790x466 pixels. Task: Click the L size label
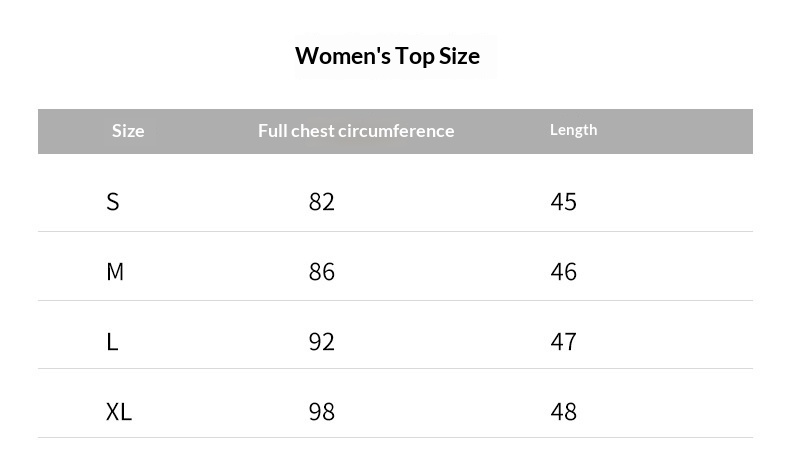pyautogui.click(x=112, y=342)
